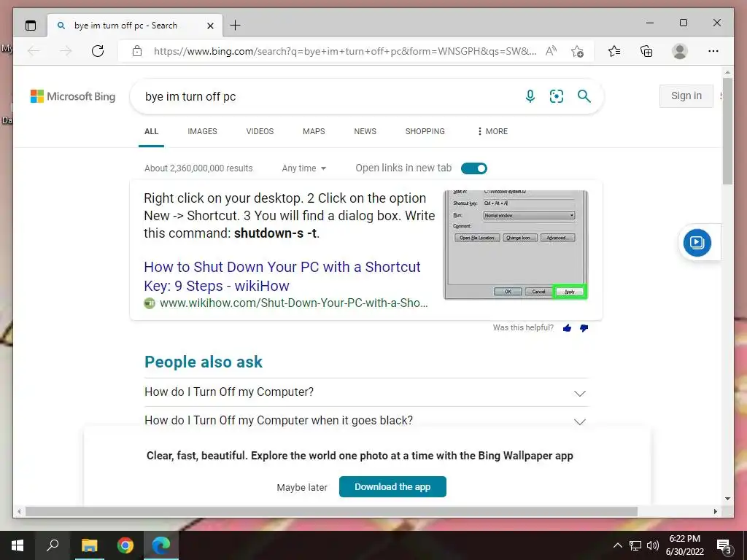Viewport: 747px width, 560px height.
Task: Open the Favorites list icon
Action: (614, 51)
